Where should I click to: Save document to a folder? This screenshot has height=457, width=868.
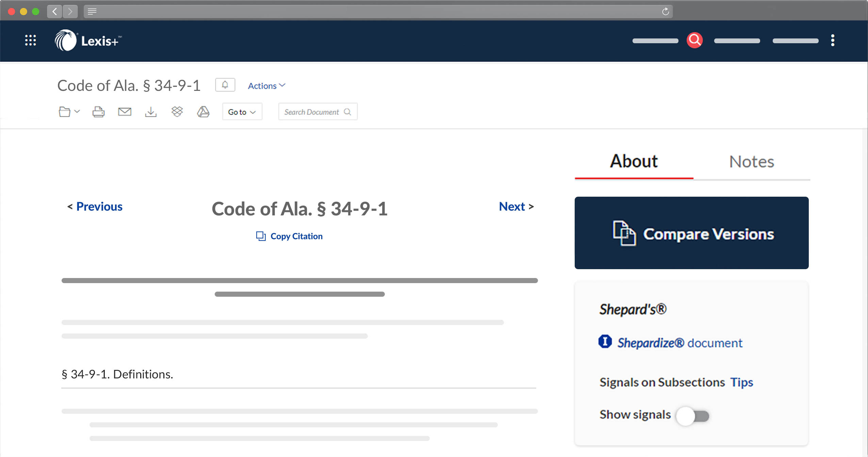pyautogui.click(x=64, y=111)
